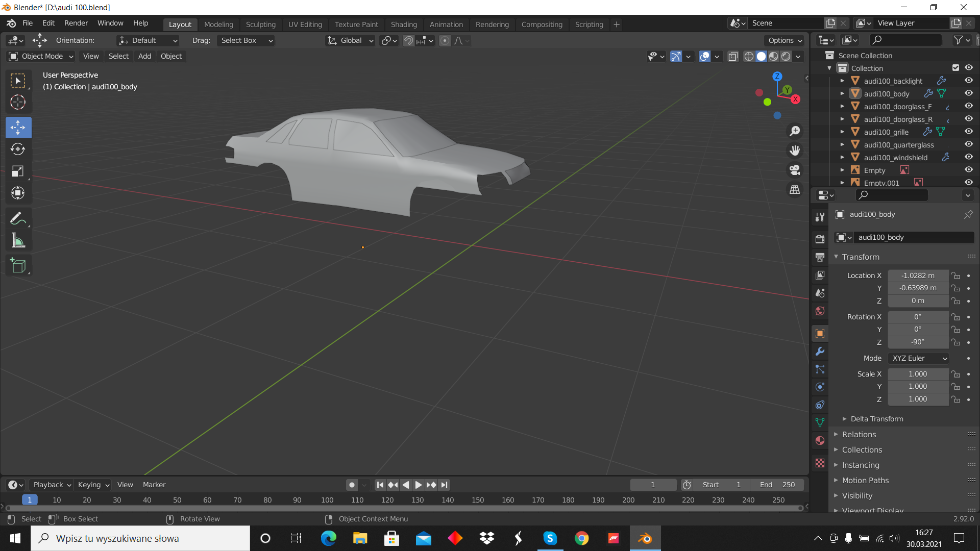Open the Material properties tab
The image size is (980, 551).
820,441
